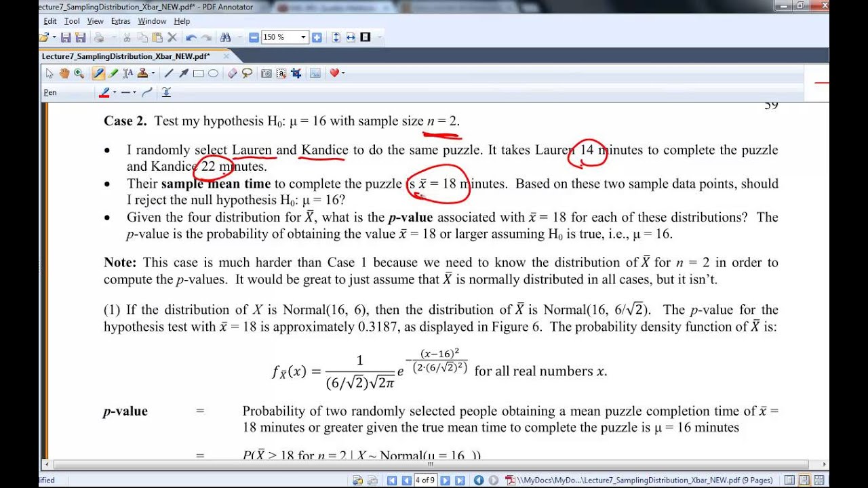Toggle the auto-smooth pen option icon
Image resolution: width=868 pixels, height=488 pixels.
click(x=166, y=92)
